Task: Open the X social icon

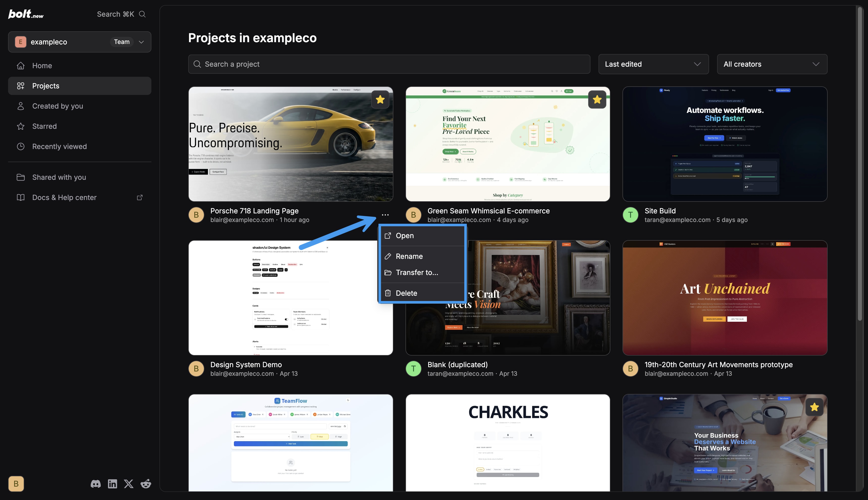Action: click(129, 484)
